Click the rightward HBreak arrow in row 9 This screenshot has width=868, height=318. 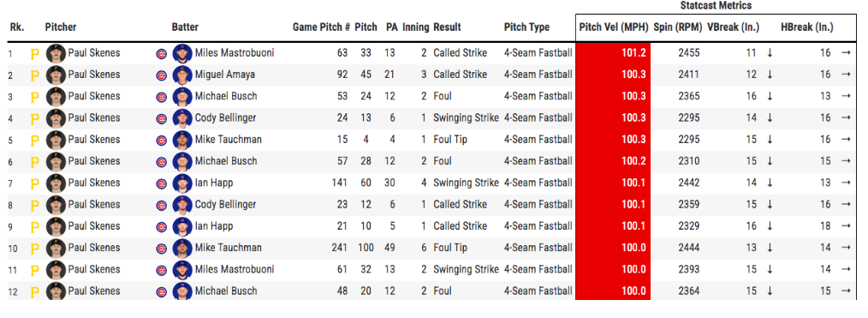coord(845,226)
